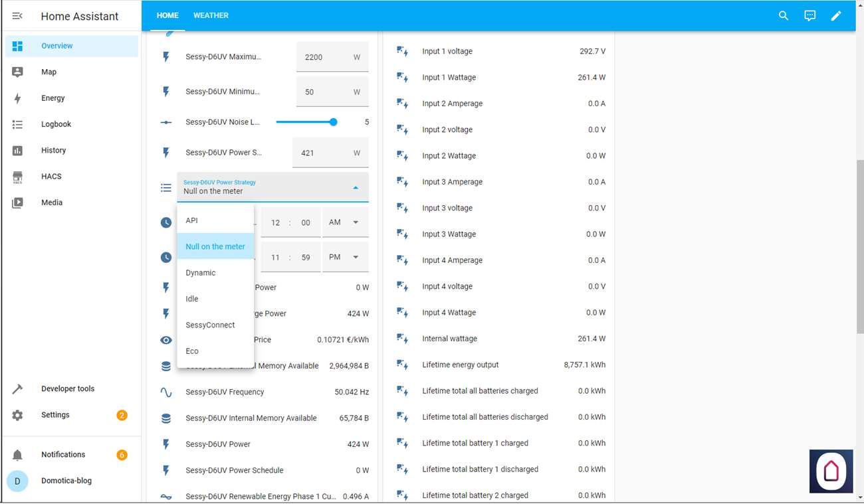
Task: Click the Energy lightning bolt sidebar icon
Action: point(17,98)
